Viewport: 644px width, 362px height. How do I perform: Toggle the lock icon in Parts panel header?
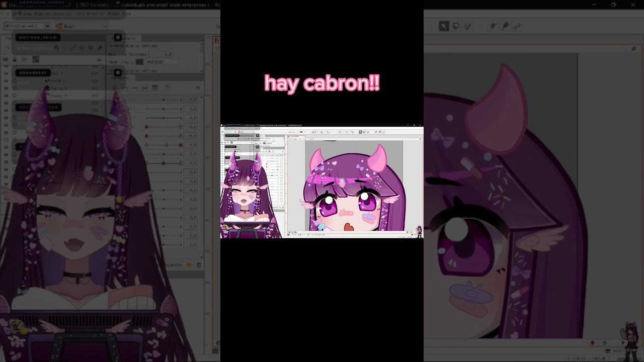click(x=15, y=59)
